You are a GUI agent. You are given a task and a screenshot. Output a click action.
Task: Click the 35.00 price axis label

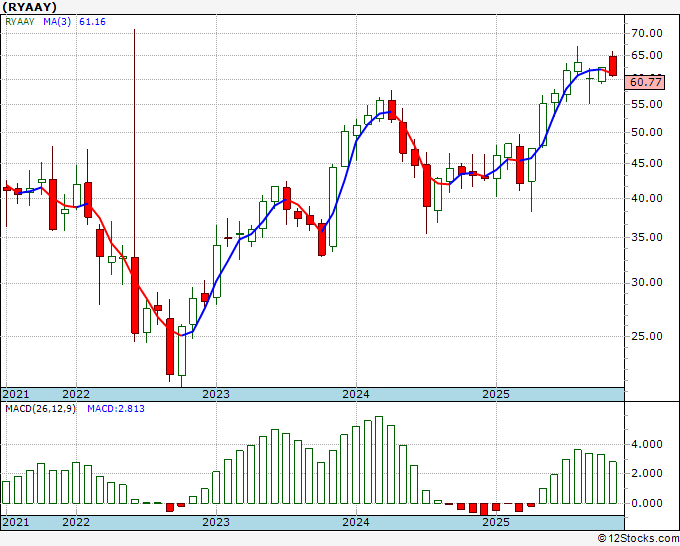click(647, 237)
